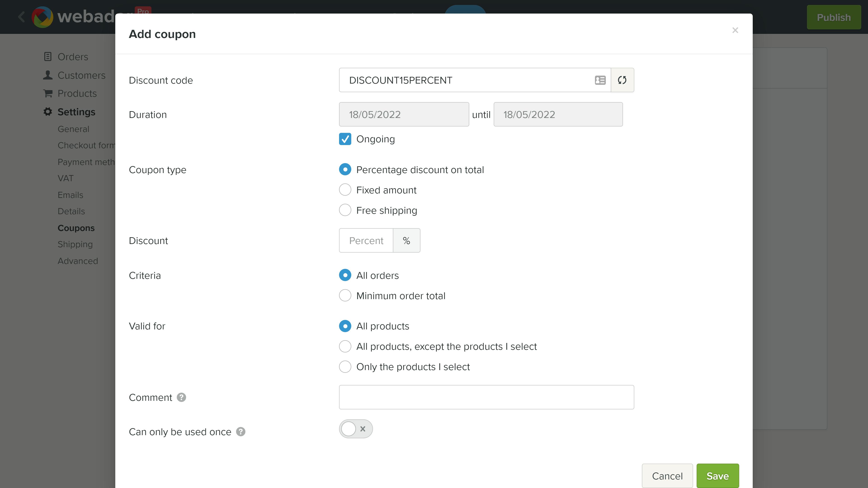Switch to the Coupons settings section
The height and width of the screenshot is (488, 868).
tap(76, 228)
